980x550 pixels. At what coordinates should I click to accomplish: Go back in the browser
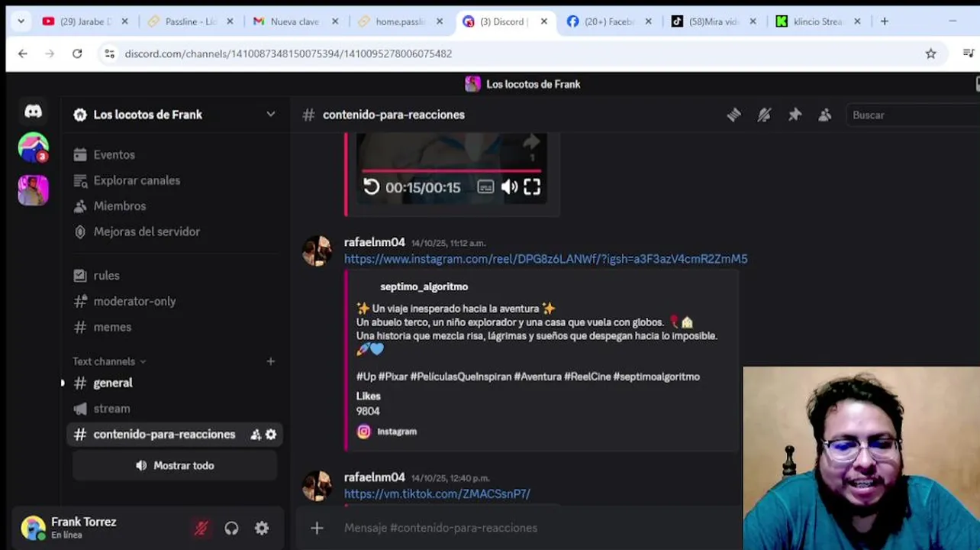[23, 53]
